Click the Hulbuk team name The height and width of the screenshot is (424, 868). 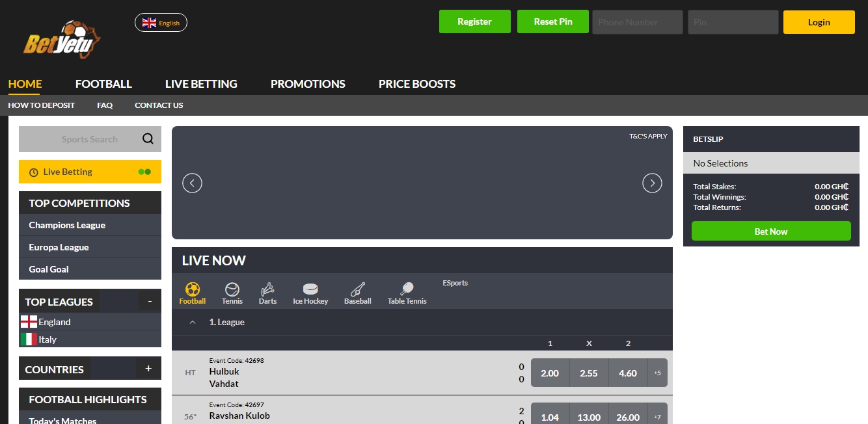pyautogui.click(x=224, y=371)
